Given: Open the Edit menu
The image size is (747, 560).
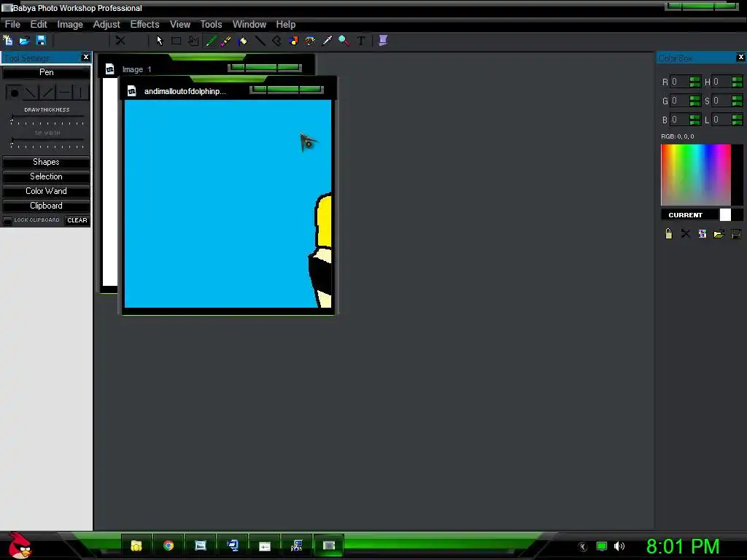Looking at the screenshot, I should (39, 24).
